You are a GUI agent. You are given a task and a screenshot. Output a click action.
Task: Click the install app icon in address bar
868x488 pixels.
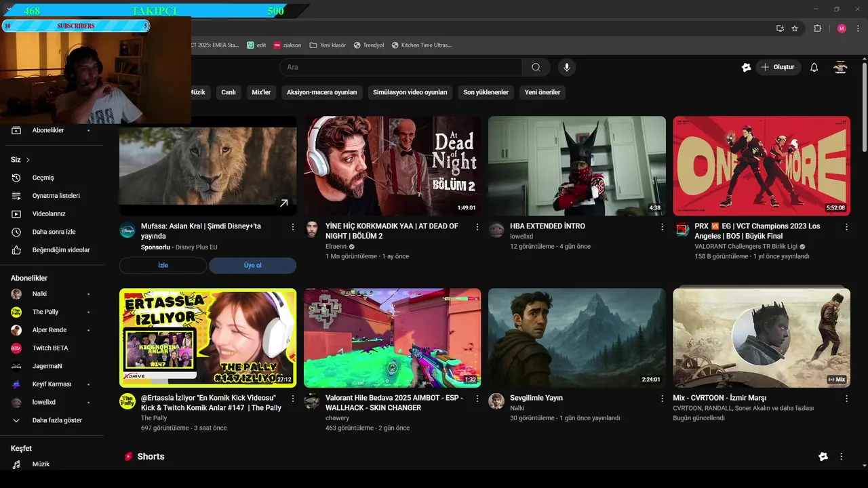pos(780,28)
